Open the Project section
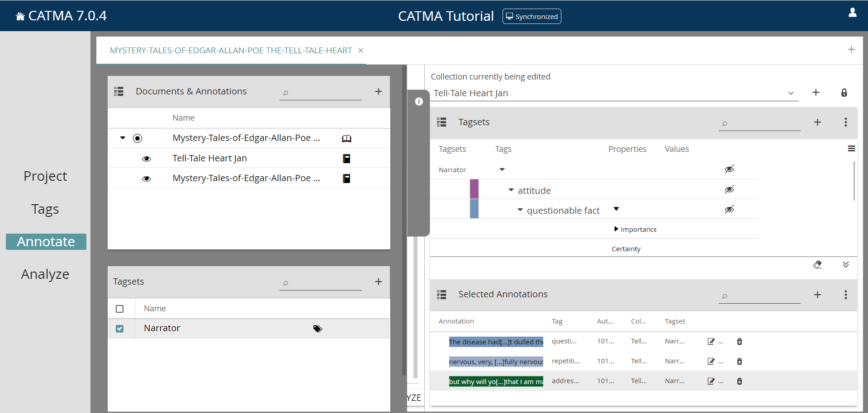The width and height of the screenshot is (868, 413). pos(45,176)
